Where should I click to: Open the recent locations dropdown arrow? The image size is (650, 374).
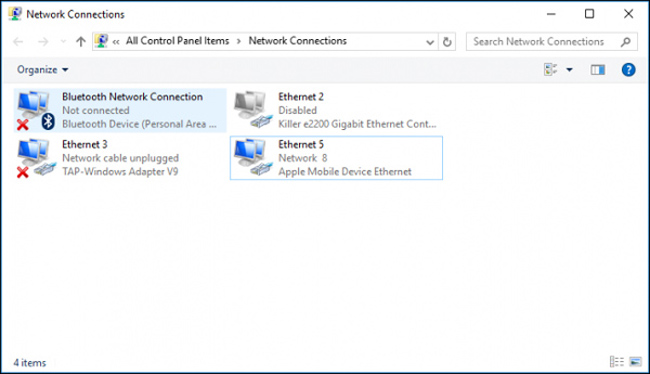[63, 41]
